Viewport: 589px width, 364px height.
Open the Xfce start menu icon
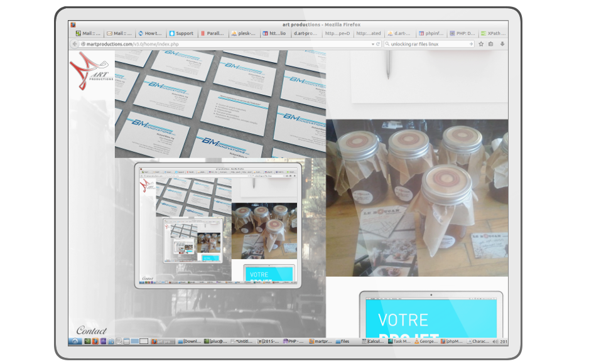click(x=75, y=341)
